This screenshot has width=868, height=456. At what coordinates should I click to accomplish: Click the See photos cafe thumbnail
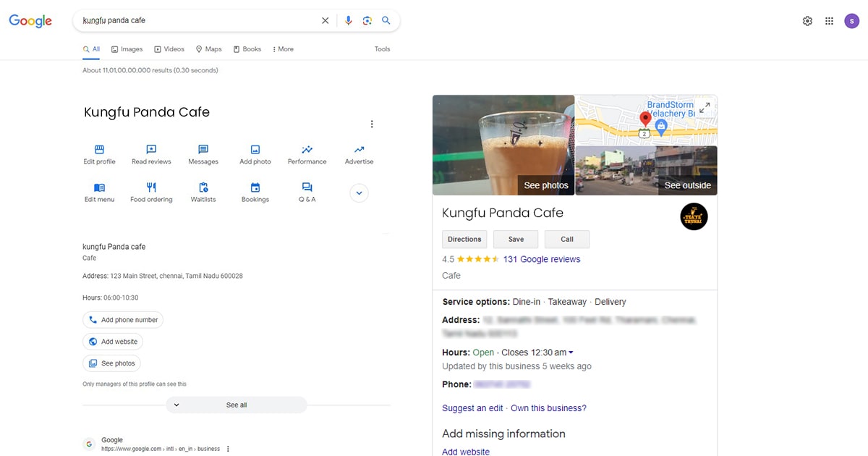tap(503, 145)
